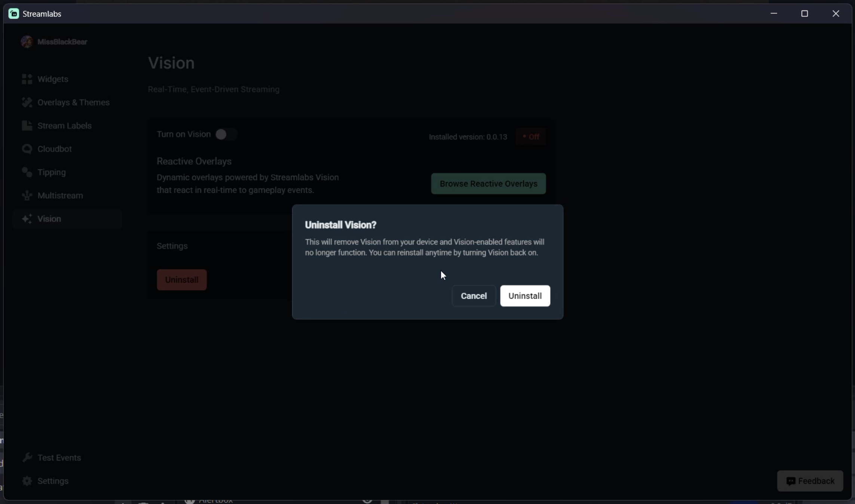
Task: Go to Widgets menu item
Action: pyautogui.click(x=53, y=79)
